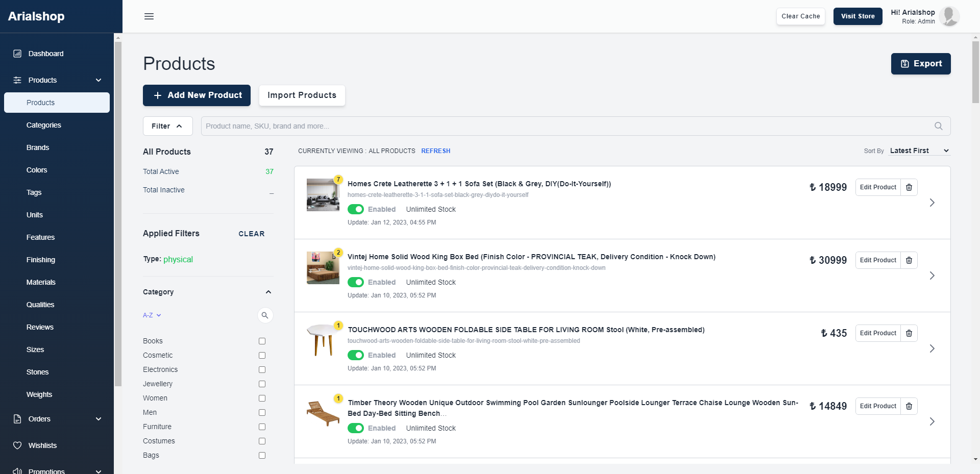Disable the Homes Crete Sofa enabled toggle

tap(356, 209)
